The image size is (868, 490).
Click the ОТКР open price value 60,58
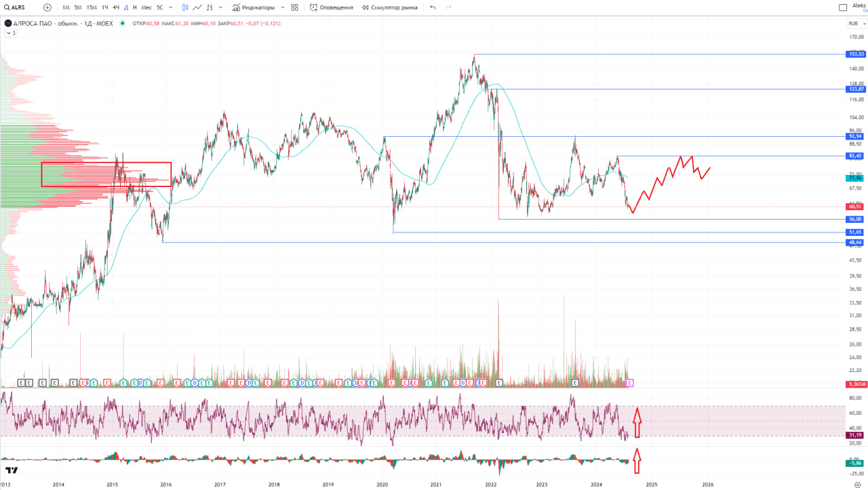pyautogui.click(x=153, y=23)
